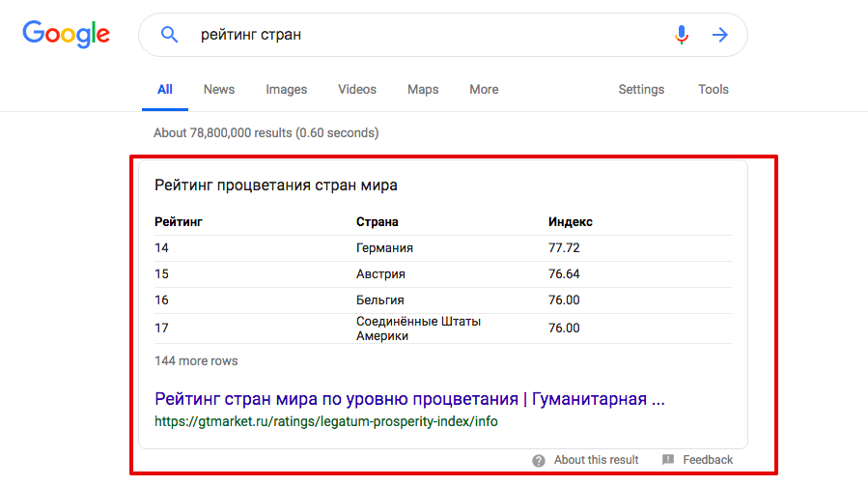The height and width of the screenshot is (486, 868).
Task: Open the Рейтинг стран мира по уровню процветания link
Action: tap(409, 398)
